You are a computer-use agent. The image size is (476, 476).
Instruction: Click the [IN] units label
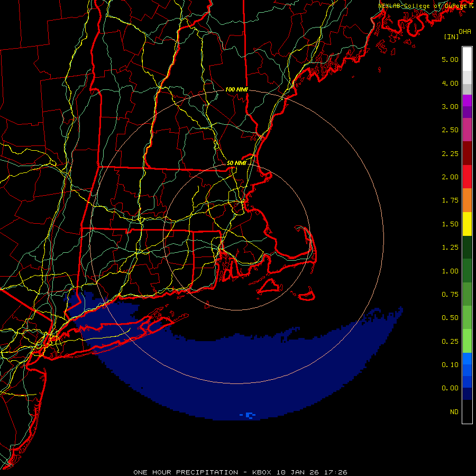452,37
